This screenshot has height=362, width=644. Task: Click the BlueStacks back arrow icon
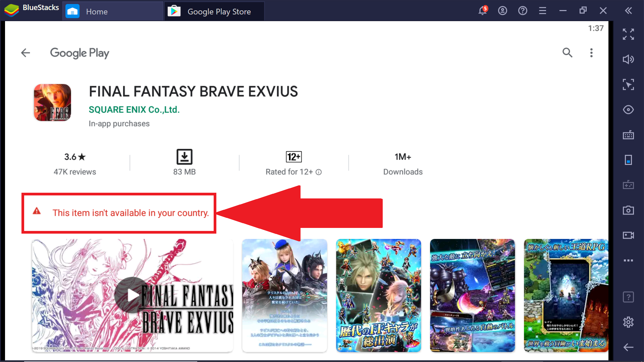629,347
